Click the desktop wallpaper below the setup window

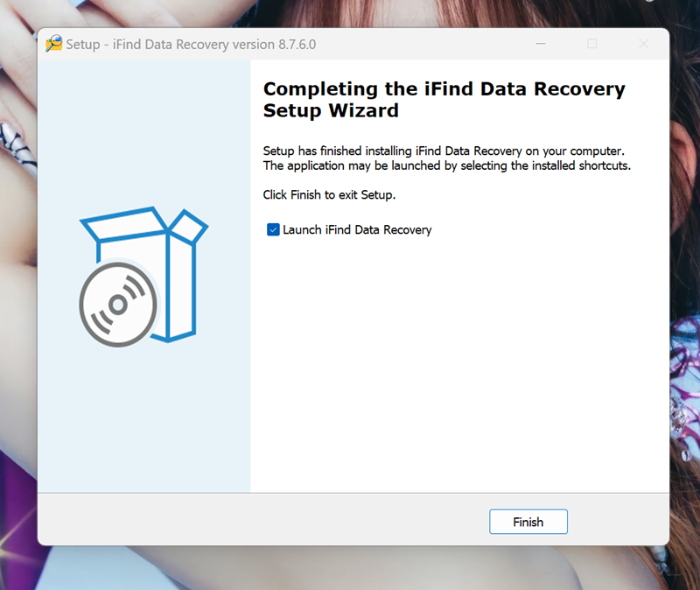point(350,569)
